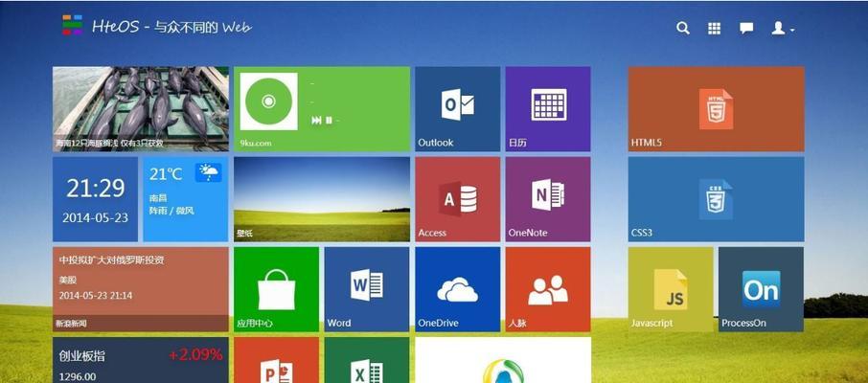Open the news headline 中投拟扩大对俄罗斯投资
The width and height of the screenshot is (868, 383).
pyautogui.click(x=111, y=259)
